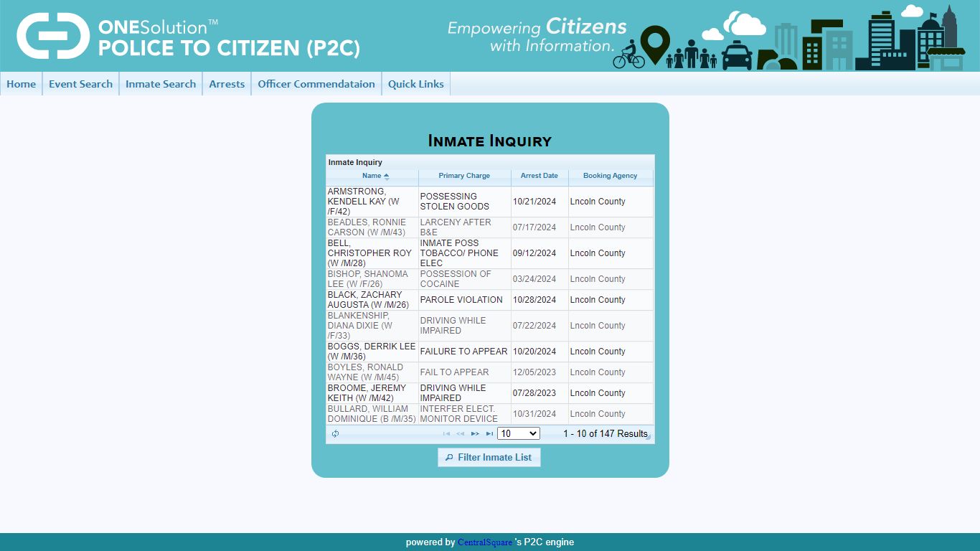Select the BEADLES, RONNIE CARSON row
This screenshot has width=980, height=551.
coord(490,227)
